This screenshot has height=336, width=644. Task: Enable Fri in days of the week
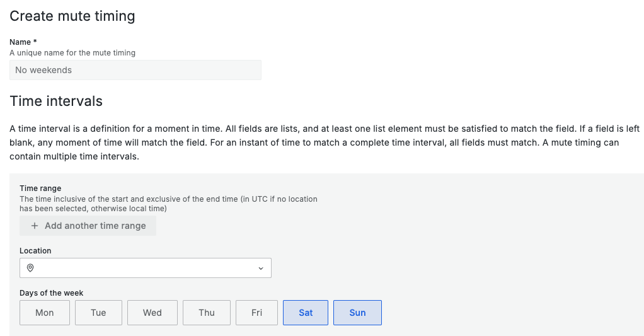[x=257, y=313]
